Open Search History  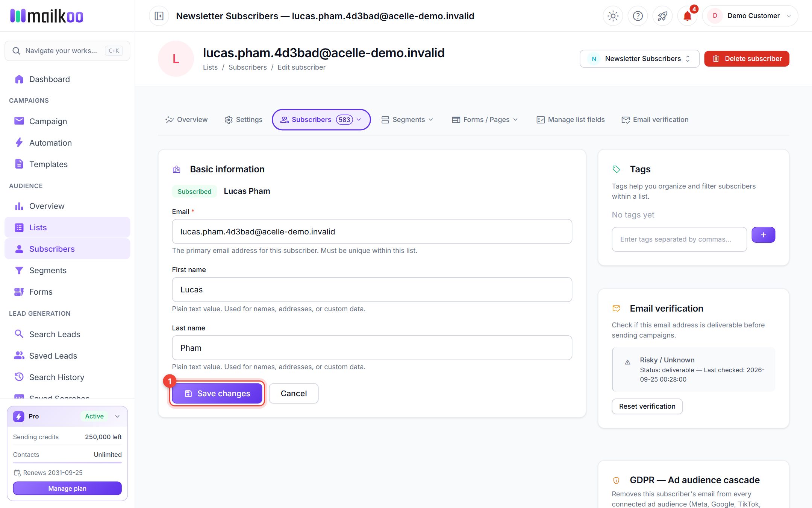[x=67, y=377]
